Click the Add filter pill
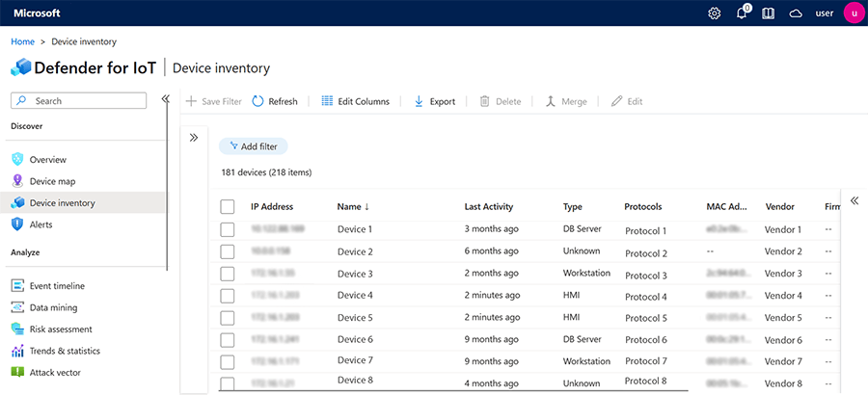The height and width of the screenshot is (395, 868). (x=254, y=146)
